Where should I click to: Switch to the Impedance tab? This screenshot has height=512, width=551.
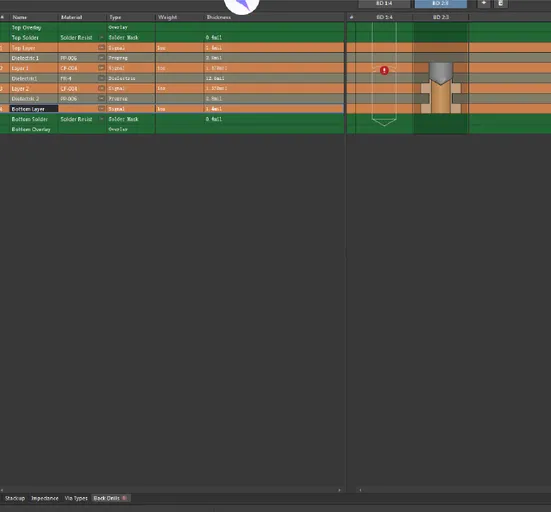pyautogui.click(x=45, y=498)
